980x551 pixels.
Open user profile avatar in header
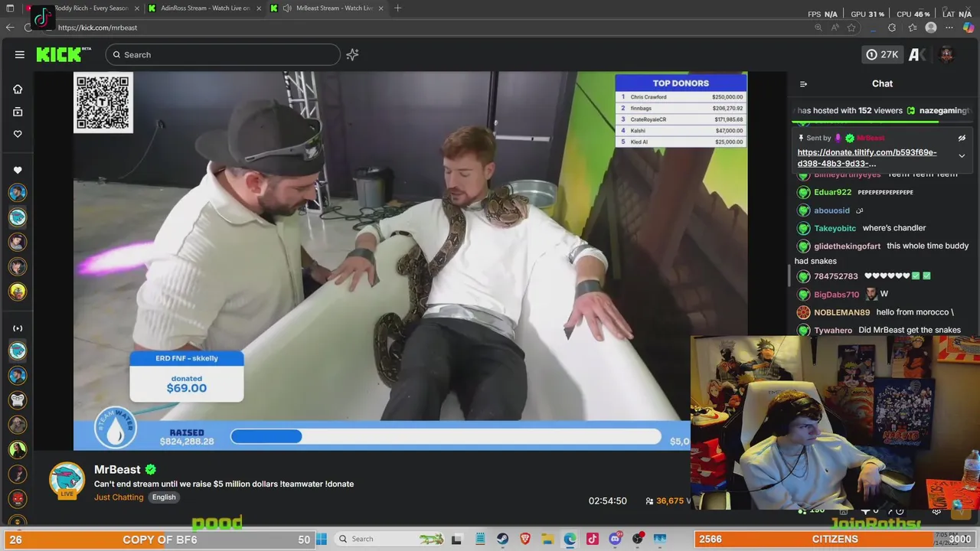coord(946,54)
